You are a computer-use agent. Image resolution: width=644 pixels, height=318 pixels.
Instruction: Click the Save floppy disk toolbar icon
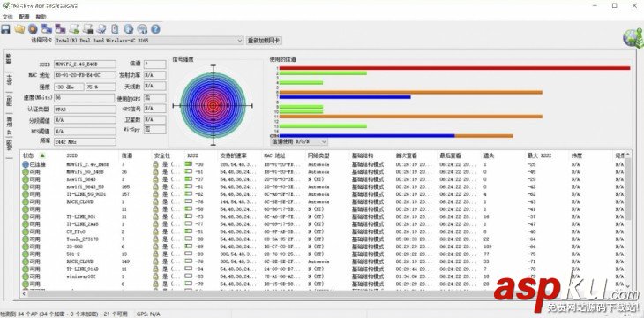pos(5,29)
